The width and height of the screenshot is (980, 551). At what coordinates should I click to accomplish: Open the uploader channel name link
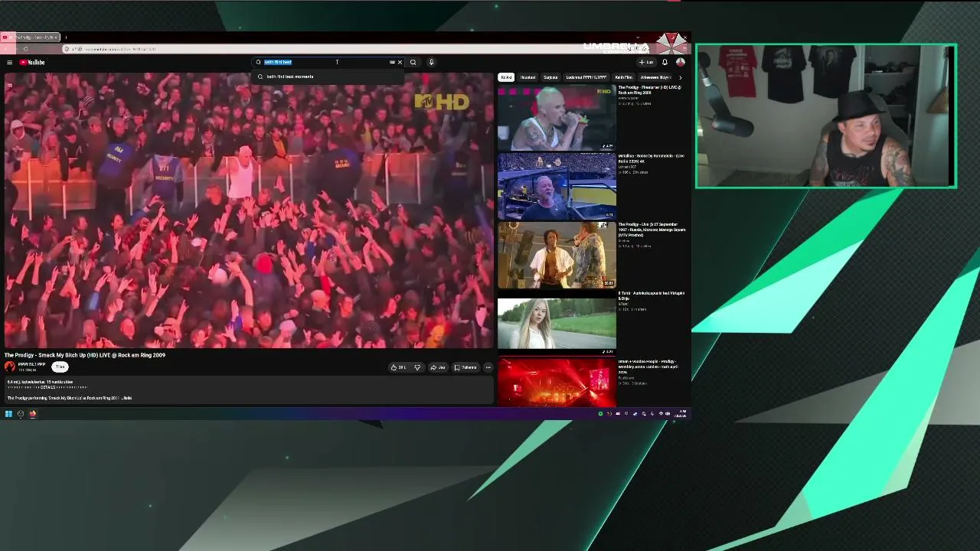(31, 364)
